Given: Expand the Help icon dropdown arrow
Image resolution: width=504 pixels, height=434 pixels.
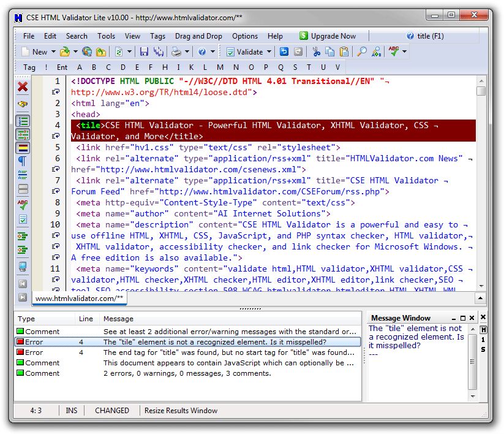Looking at the screenshot, I should [x=213, y=52].
